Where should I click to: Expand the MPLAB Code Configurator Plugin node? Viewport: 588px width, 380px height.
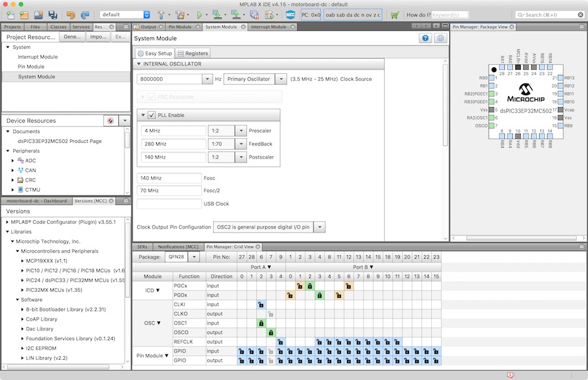7,222
